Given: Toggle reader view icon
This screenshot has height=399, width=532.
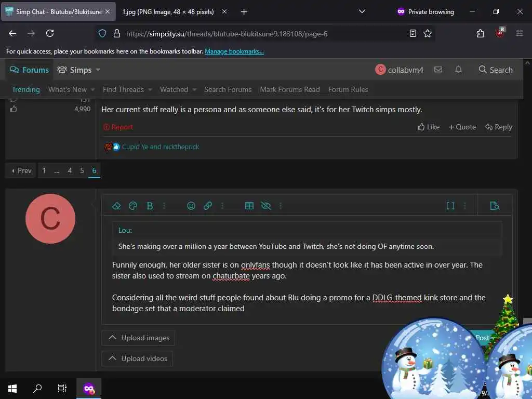Looking at the screenshot, I should 413,33.
